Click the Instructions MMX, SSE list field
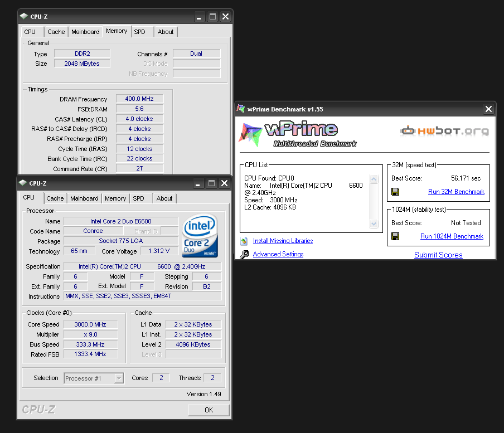Viewport: 504px width, 433px height. click(143, 296)
